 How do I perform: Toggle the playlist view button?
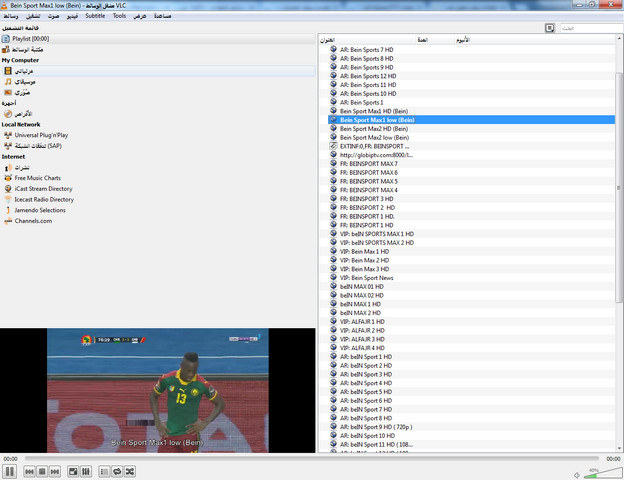tap(105, 471)
